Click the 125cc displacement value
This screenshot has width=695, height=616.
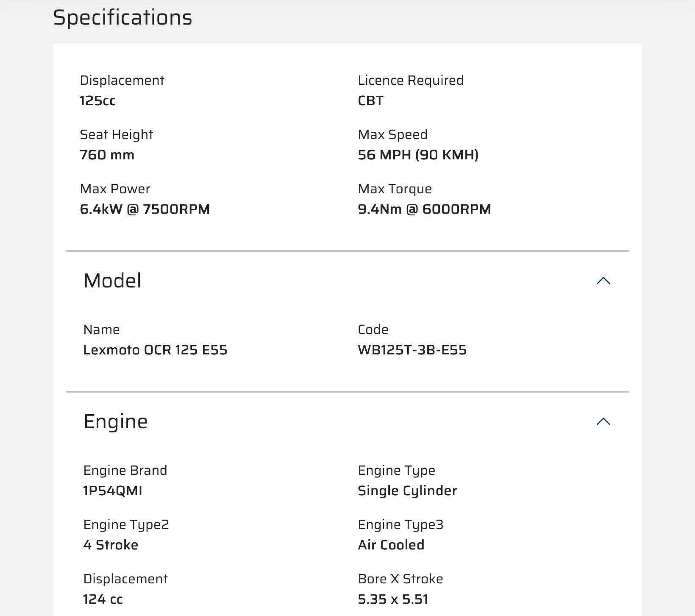(97, 101)
